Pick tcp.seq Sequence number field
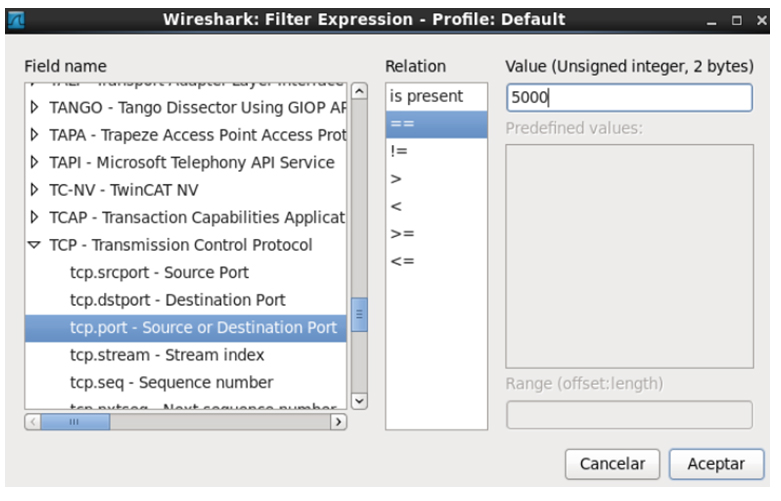This screenshot has height=501, width=781. [x=170, y=382]
